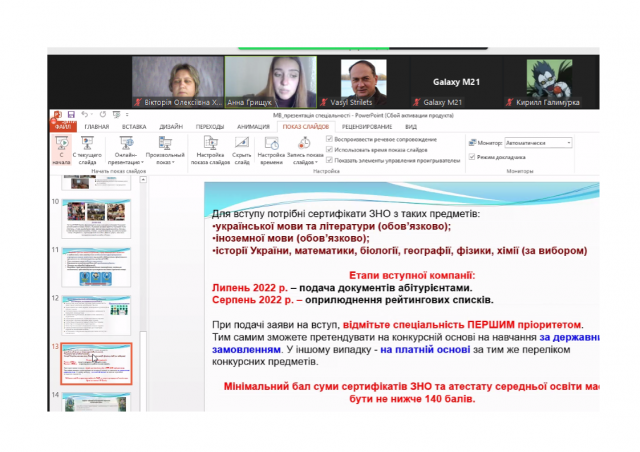Click text 'бути не нижче 140 балів.'
Image resolution: width=640 pixels, height=452 pixels.
tap(412, 399)
